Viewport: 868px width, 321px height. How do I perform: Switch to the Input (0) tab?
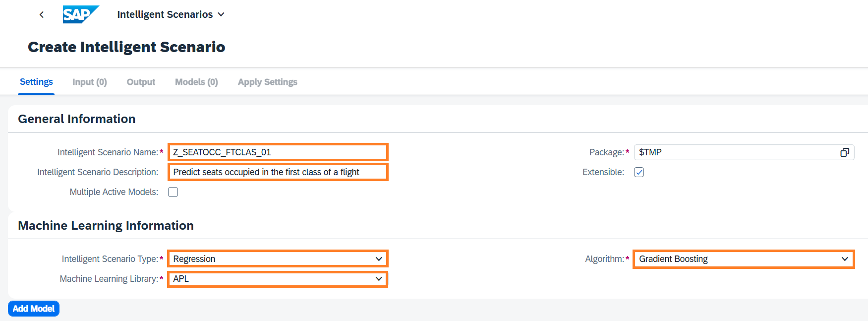(x=90, y=82)
